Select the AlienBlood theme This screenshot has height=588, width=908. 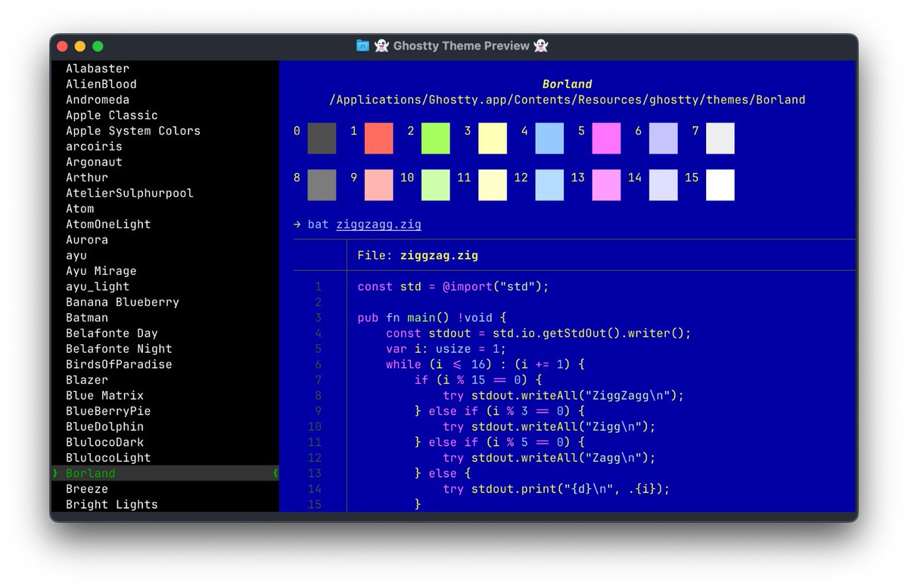click(101, 84)
